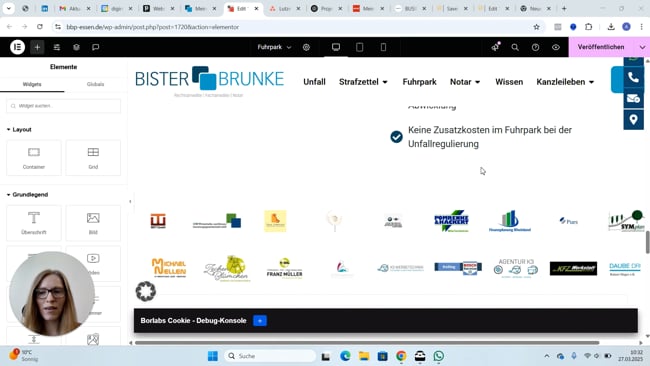Click the taskbar Suche search box
The width and height of the screenshot is (650, 366).
(271, 356)
